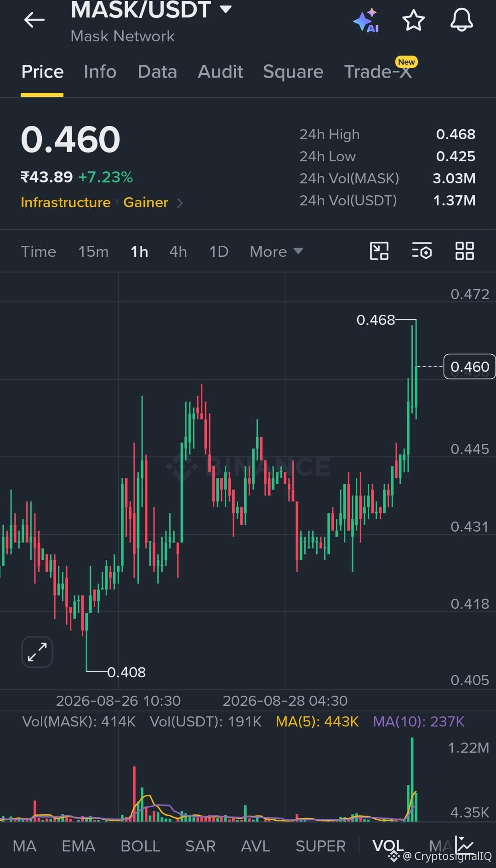Select the 15m interval
Image resolution: width=496 pixels, height=868 pixels.
coord(93,251)
